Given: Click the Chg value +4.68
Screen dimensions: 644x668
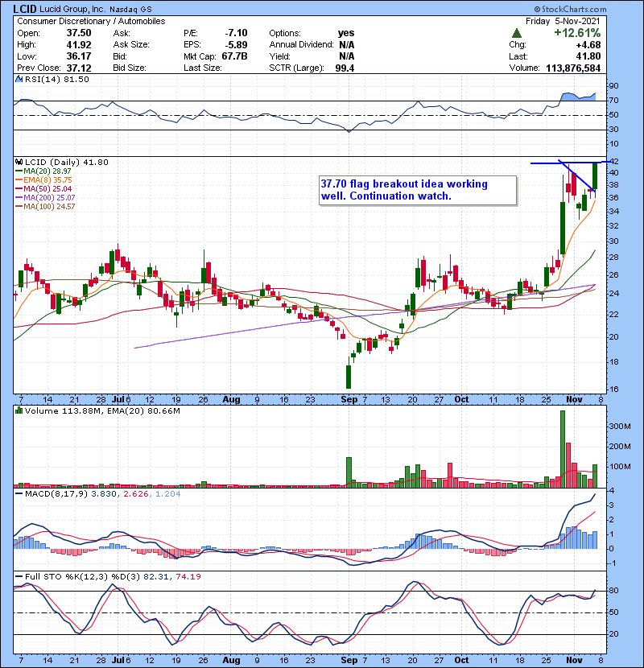Looking at the screenshot, I should coord(588,45).
